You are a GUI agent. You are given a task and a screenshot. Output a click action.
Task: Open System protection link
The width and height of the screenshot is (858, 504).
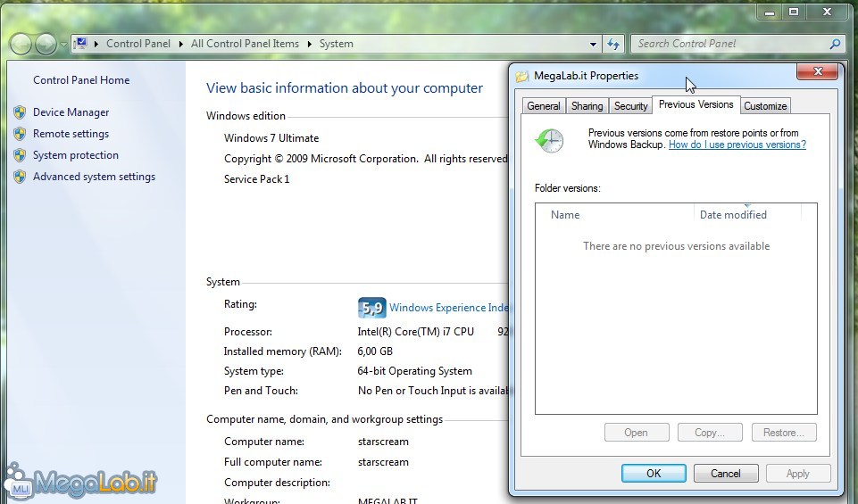[x=76, y=155]
